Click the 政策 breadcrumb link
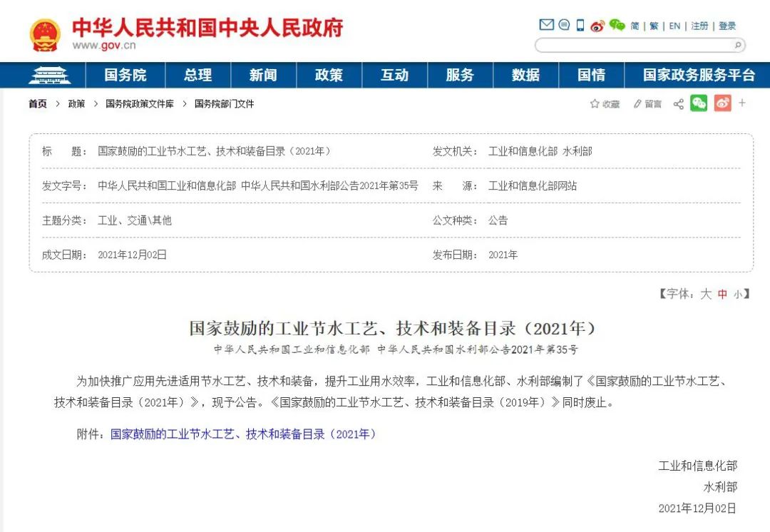The height and width of the screenshot is (532, 770). point(76,103)
